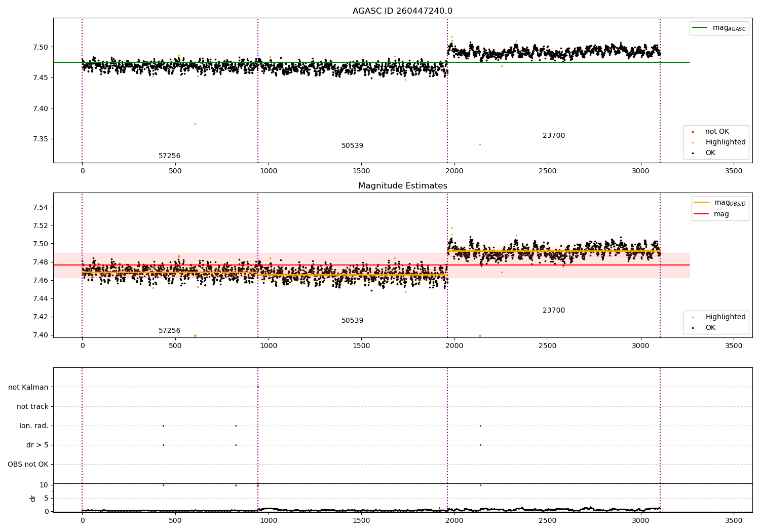
Task: Click the 7.44 y-tick in Magnitude Estimates plot
Action: coord(41,298)
